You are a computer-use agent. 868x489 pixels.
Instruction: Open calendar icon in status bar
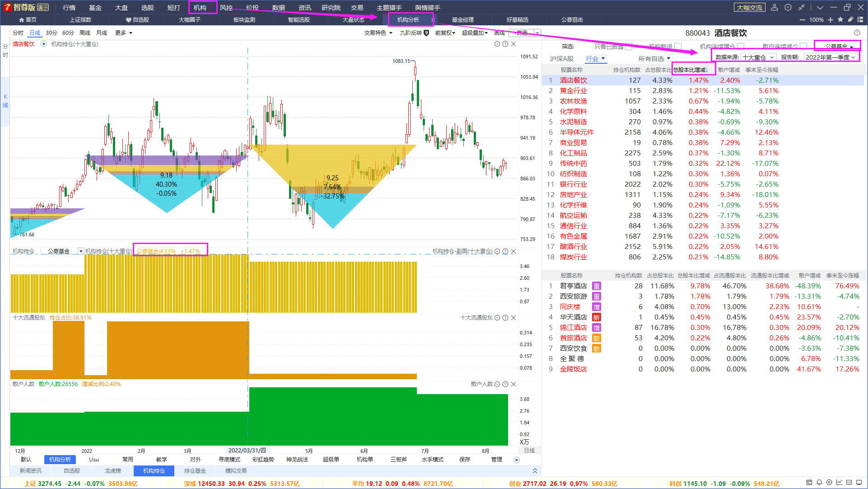(809, 483)
